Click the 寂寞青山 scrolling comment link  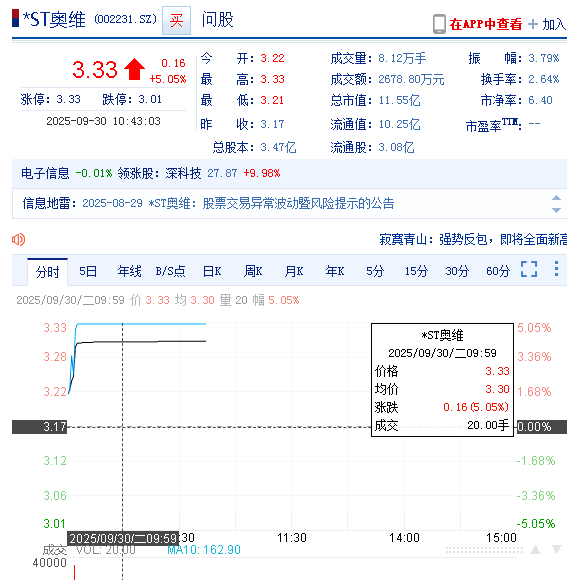[473, 240]
